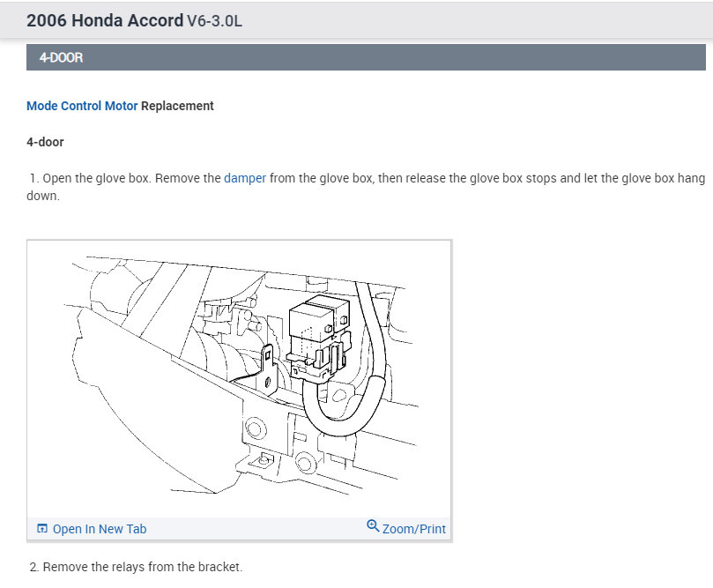This screenshot has height=588, width=713.
Task: Click the Zoom/Print link
Action: (414, 529)
